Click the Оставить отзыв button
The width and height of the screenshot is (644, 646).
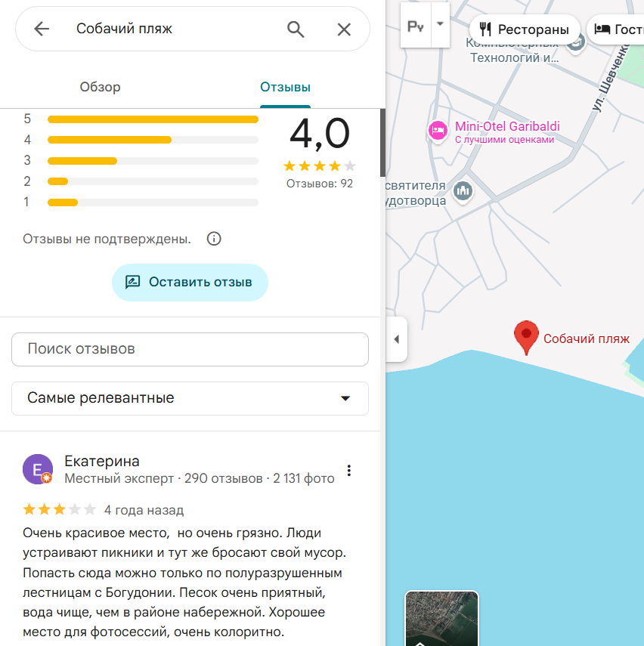point(190,283)
